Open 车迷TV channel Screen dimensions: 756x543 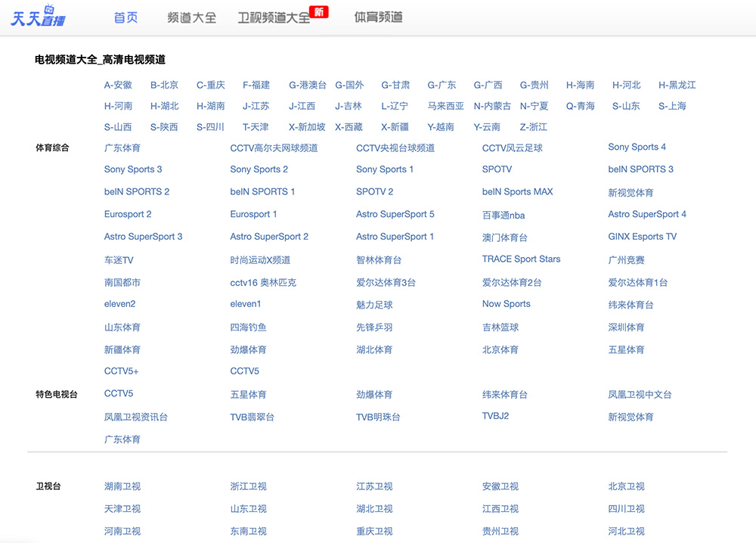pos(119,260)
